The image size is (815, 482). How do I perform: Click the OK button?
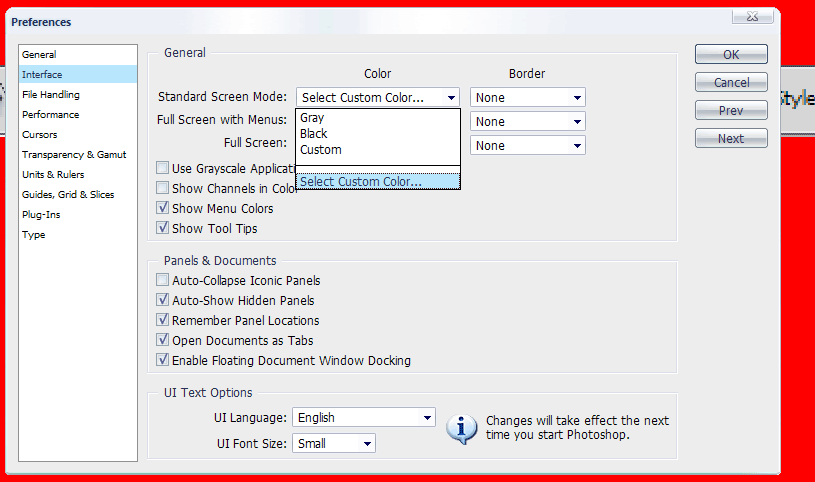pyautogui.click(x=731, y=55)
